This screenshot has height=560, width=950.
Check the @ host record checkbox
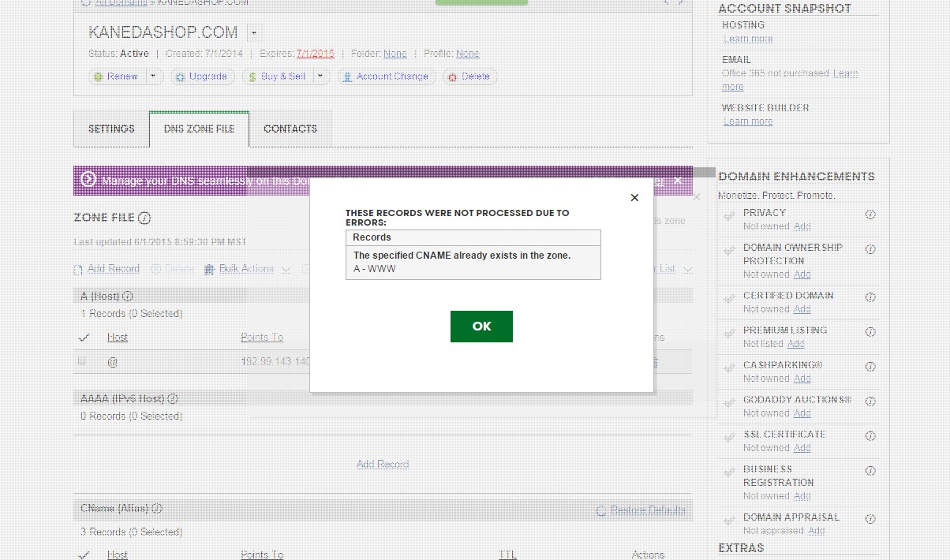coord(81,360)
